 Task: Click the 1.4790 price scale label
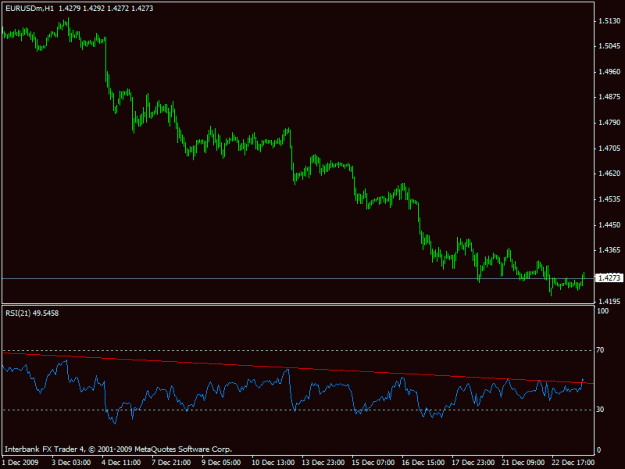click(609, 122)
